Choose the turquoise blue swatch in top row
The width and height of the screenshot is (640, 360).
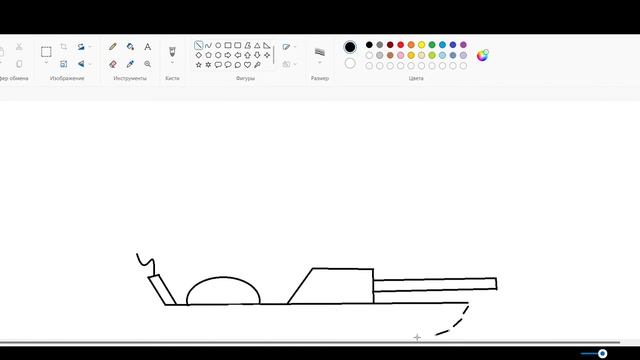pyautogui.click(x=442, y=45)
